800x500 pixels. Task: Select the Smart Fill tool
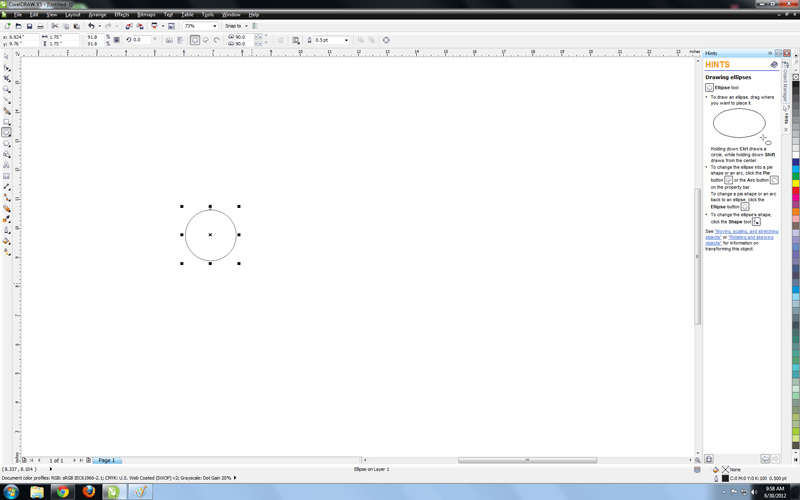pyautogui.click(x=6, y=111)
